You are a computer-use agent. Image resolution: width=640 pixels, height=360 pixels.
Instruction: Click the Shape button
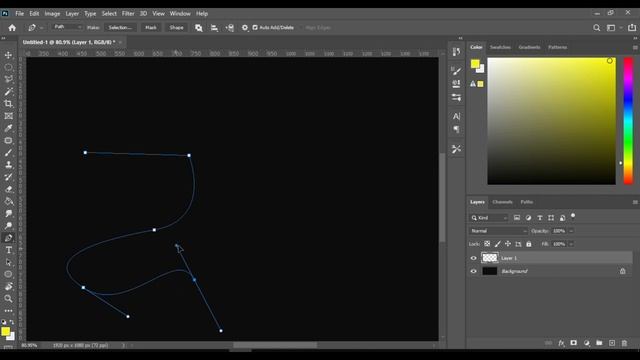[176, 27]
